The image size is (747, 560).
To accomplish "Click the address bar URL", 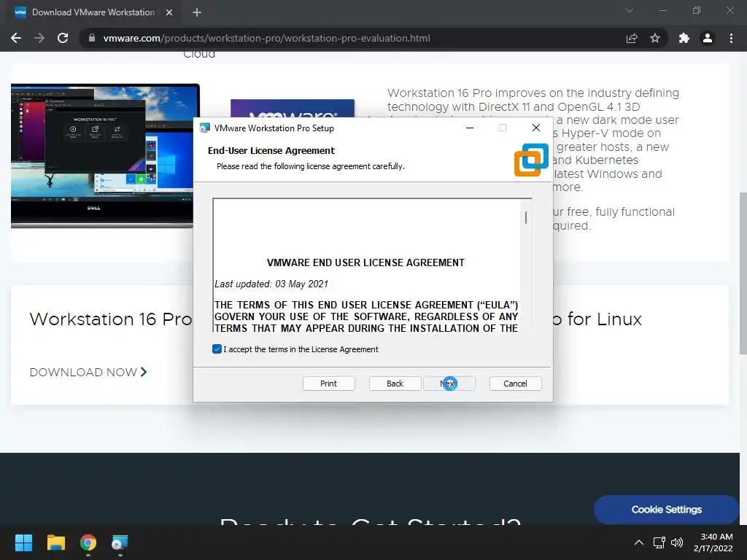I will tap(267, 38).
